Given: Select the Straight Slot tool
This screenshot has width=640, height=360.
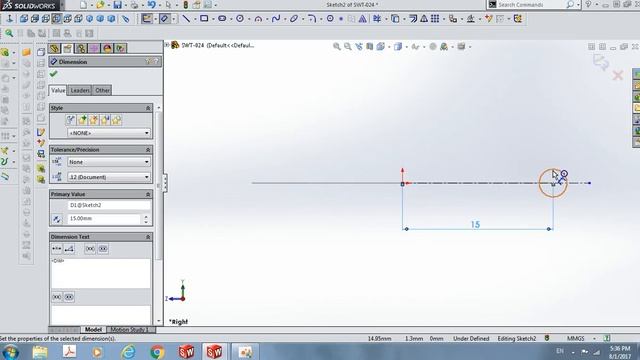Looking at the screenshot, I should [222, 19].
